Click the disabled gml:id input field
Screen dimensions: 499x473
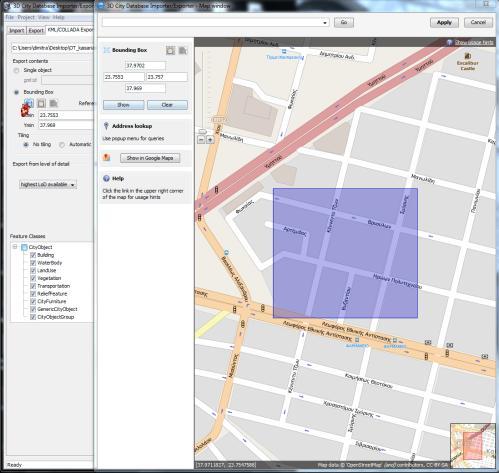[68, 80]
